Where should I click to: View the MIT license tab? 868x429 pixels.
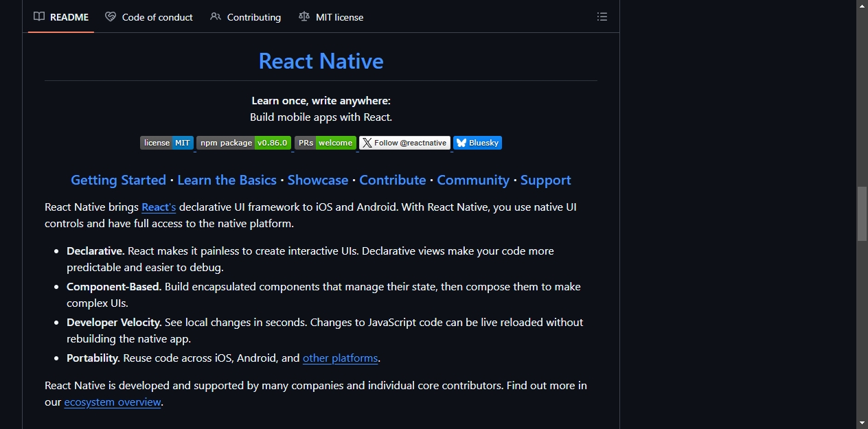331,16
